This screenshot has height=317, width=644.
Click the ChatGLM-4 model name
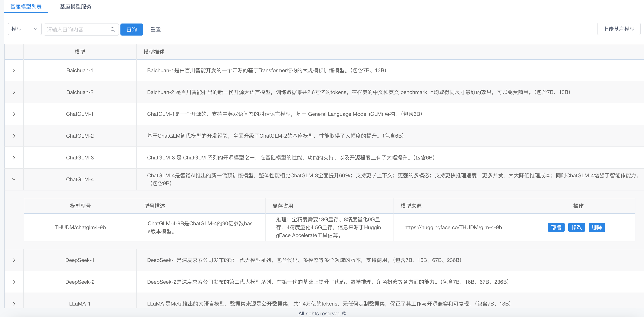[x=80, y=179]
